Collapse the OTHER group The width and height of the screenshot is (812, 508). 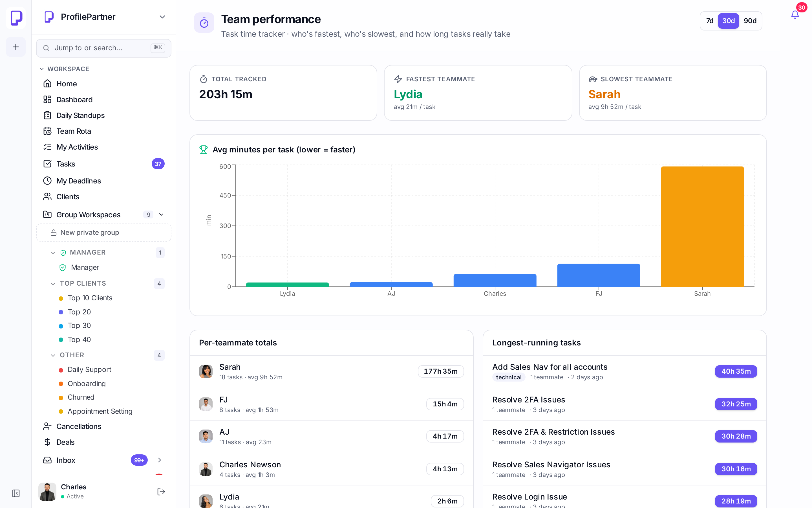53,355
